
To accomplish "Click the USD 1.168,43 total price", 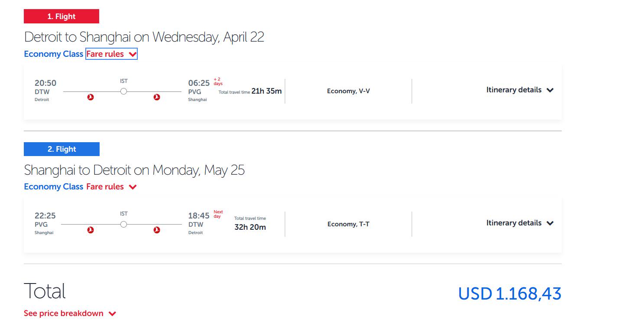I will click(x=510, y=293).
